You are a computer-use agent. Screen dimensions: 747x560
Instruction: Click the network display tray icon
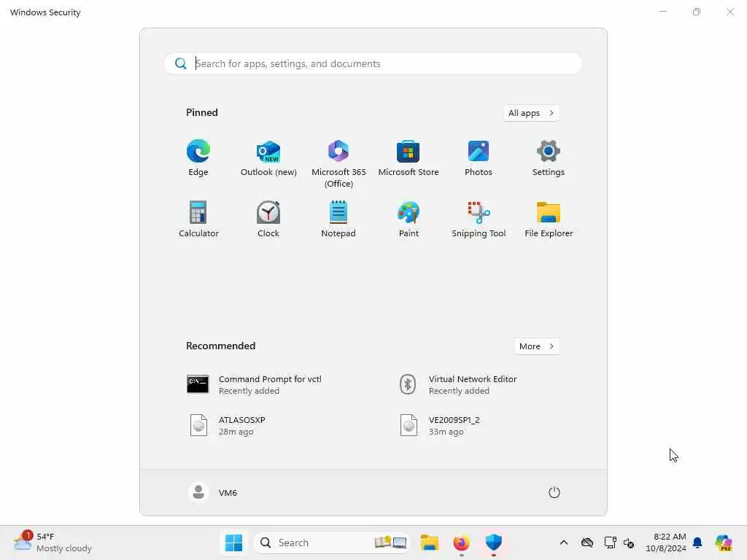[x=610, y=542]
